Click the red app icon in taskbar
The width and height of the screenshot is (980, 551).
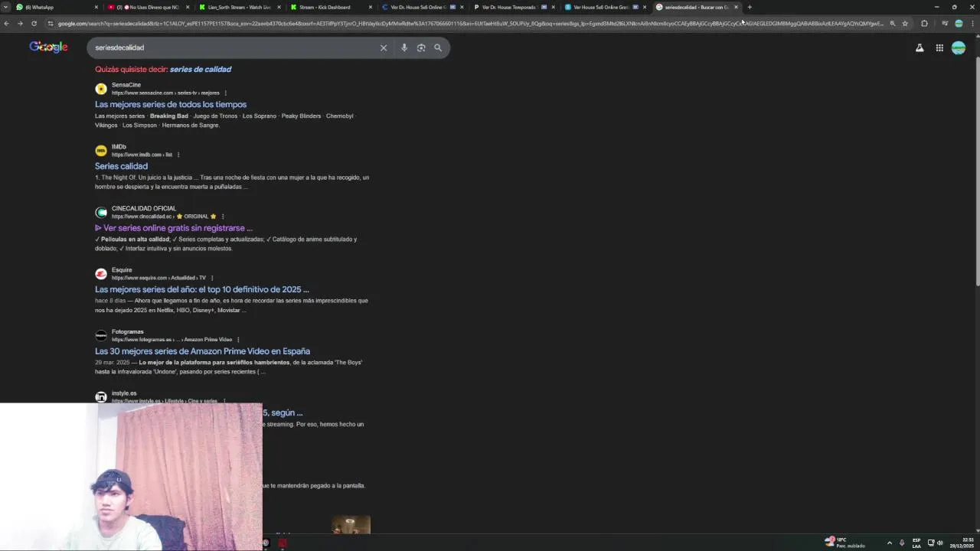pos(283,543)
